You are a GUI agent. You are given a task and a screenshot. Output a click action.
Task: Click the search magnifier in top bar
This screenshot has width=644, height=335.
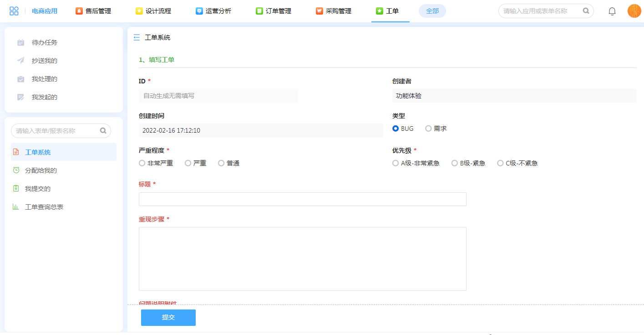[x=586, y=11]
